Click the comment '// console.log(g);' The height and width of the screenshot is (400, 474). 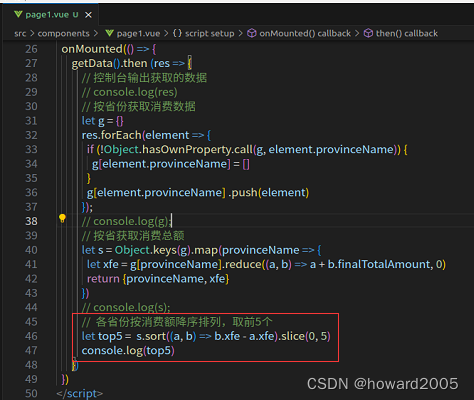pyautogui.click(x=127, y=221)
